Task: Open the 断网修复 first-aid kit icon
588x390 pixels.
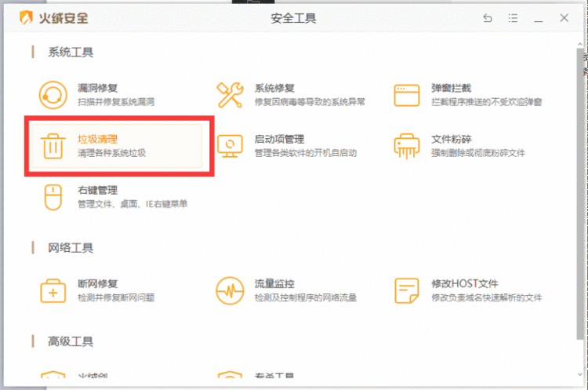Action: [x=53, y=290]
